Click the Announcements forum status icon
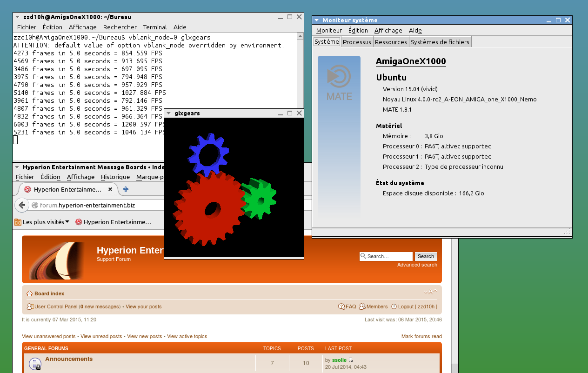This screenshot has height=373, width=588. coord(35,364)
